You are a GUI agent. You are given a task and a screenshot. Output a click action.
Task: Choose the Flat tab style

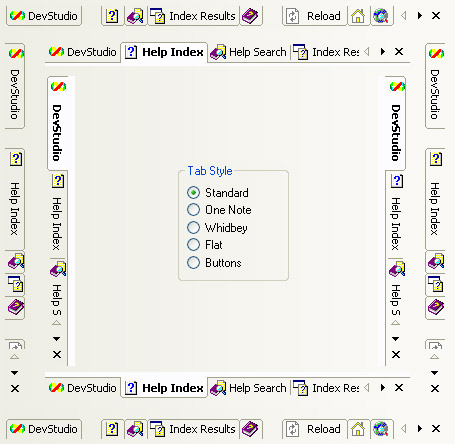193,245
